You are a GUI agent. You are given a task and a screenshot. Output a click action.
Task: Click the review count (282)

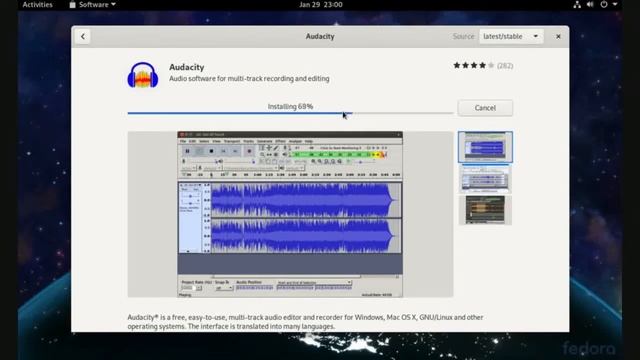[x=505, y=66]
